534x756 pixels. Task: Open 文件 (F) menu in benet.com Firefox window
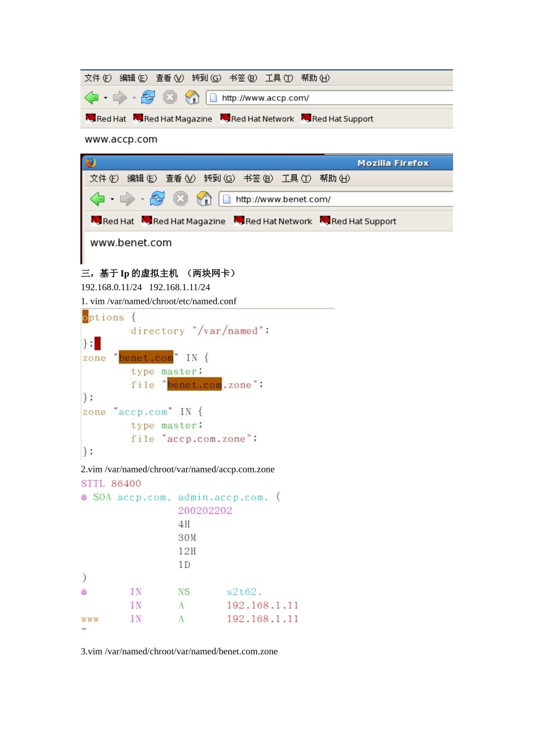pyautogui.click(x=104, y=178)
